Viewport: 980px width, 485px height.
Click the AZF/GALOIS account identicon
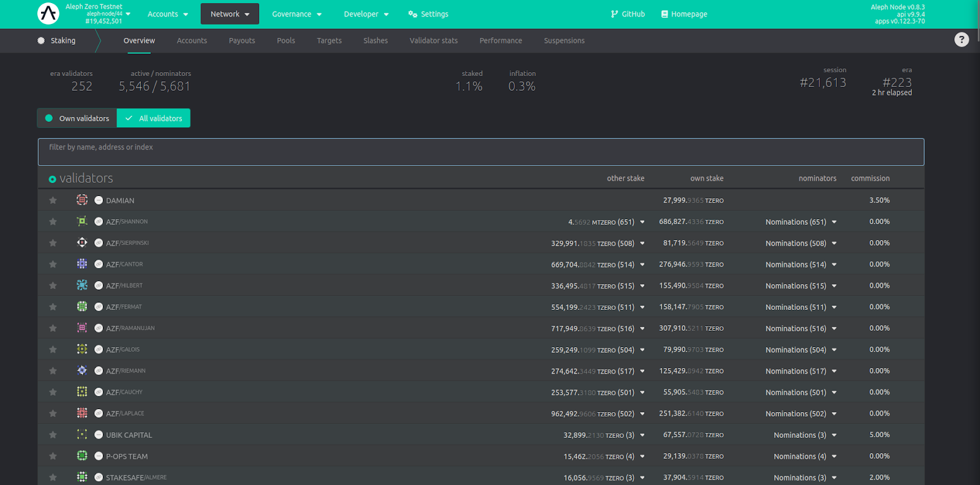coord(82,349)
